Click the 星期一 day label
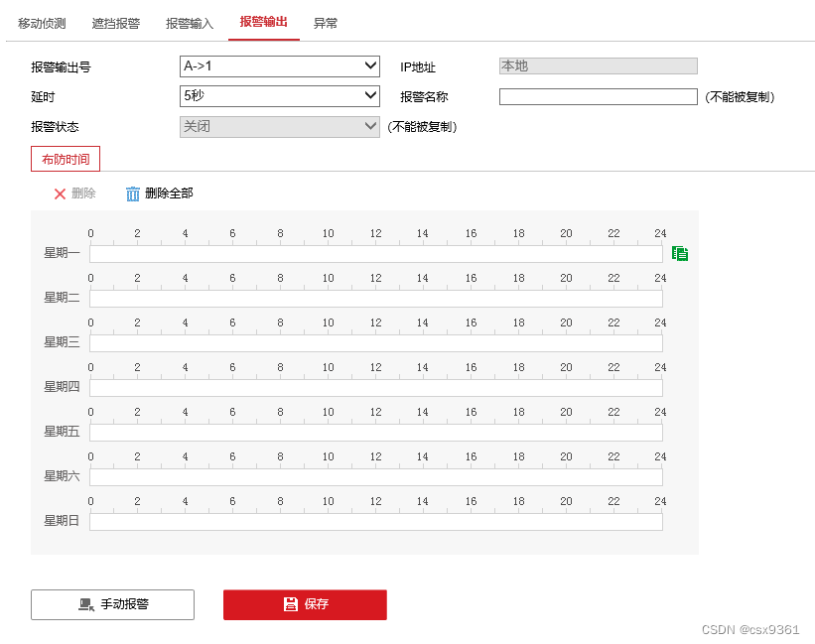Image resolution: width=815 pixels, height=644 pixels. tap(62, 253)
